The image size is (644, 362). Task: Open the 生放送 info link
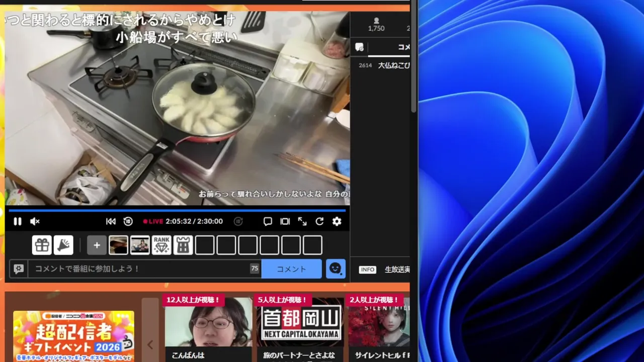click(x=397, y=269)
